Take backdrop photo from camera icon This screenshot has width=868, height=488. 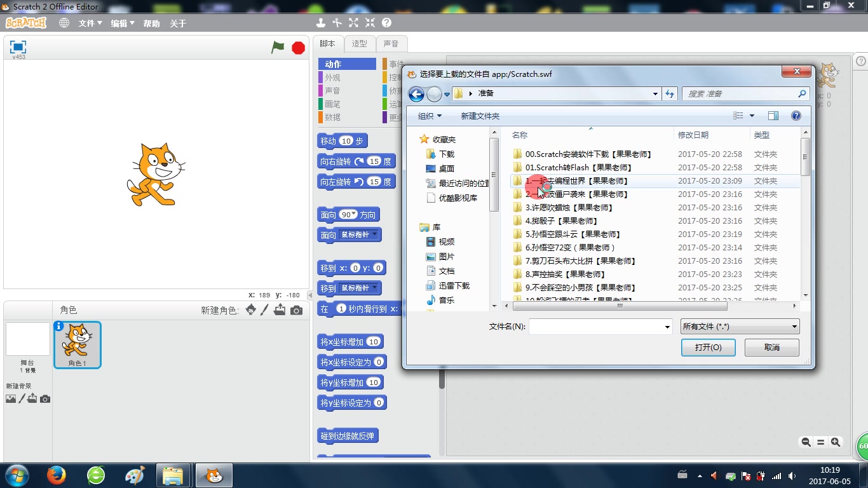(x=45, y=399)
